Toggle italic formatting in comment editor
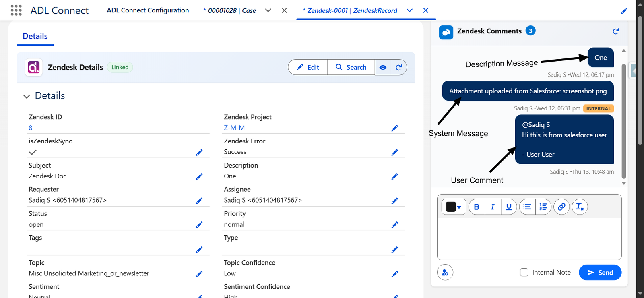644x298 pixels. coord(493,207)
